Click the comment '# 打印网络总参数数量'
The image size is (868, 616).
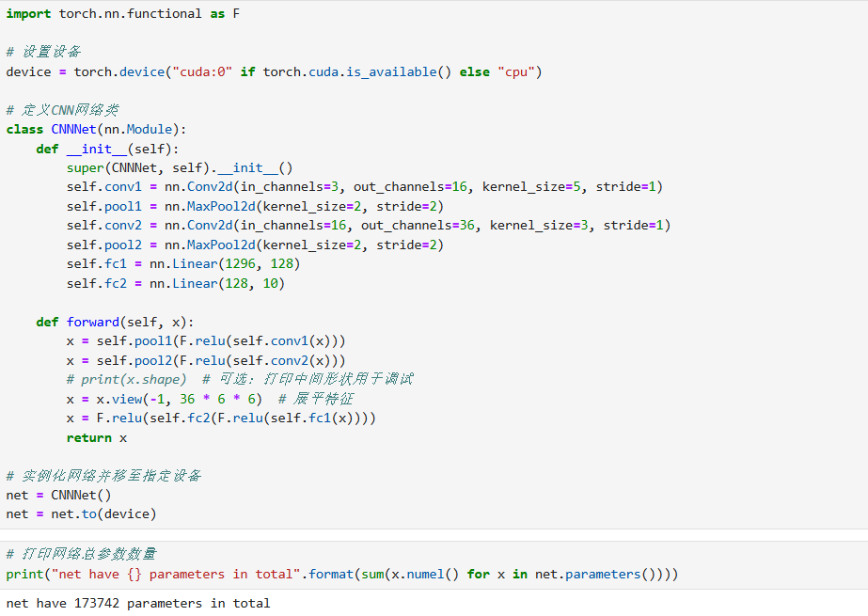click(82, 554)
